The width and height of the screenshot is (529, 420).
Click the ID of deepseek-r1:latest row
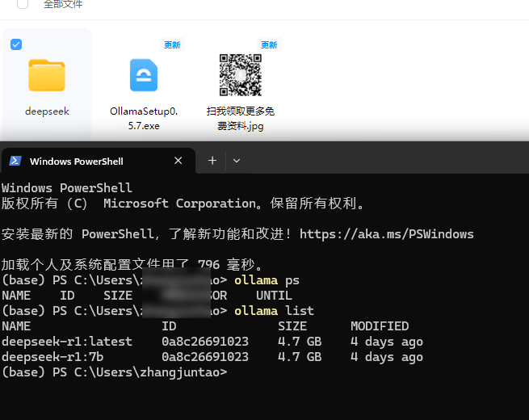tap(205, 342)
